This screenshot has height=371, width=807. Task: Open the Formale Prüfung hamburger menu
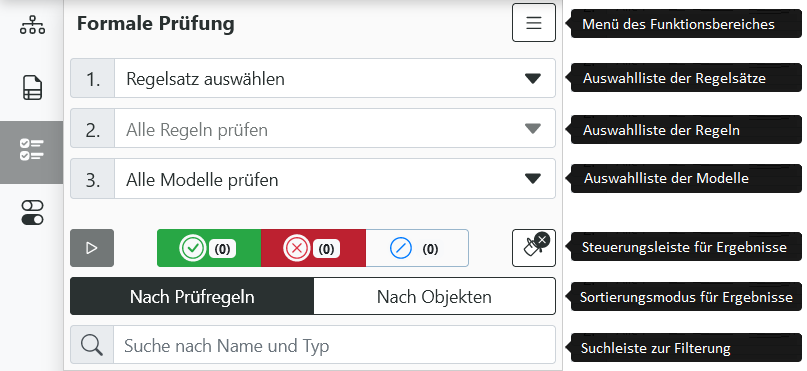click(534, 23)
